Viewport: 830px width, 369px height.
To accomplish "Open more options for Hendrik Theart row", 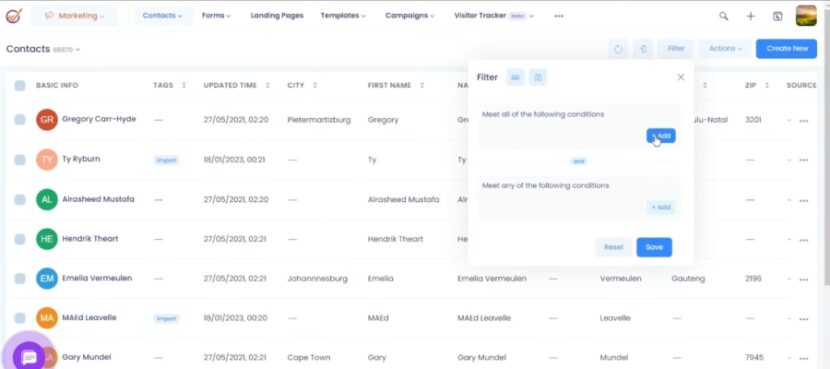I will pyautogui.click(x=804, y=240).
